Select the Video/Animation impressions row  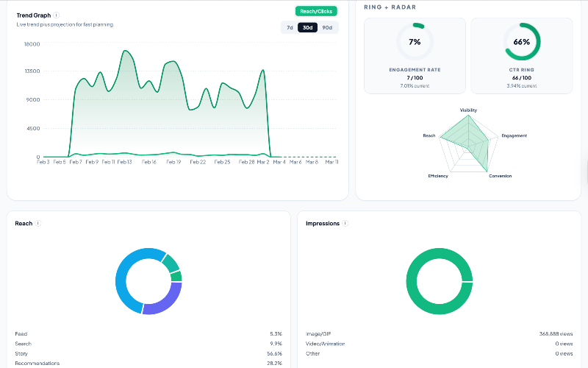click(439, 344)
